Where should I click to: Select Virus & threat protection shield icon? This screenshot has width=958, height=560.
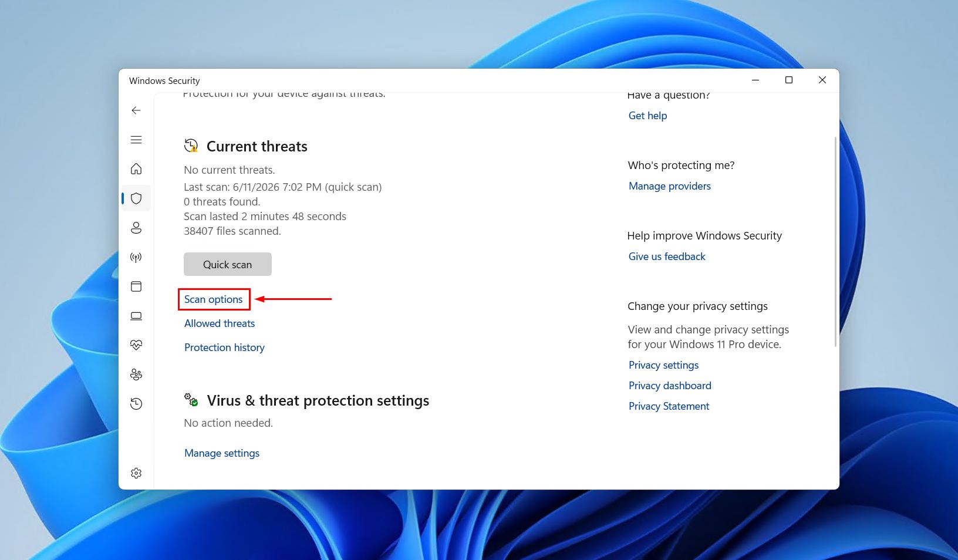[136, 198]
